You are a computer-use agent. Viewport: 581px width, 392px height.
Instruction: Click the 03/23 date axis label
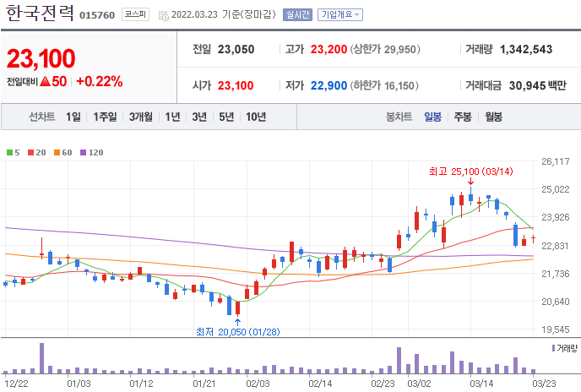544,384
